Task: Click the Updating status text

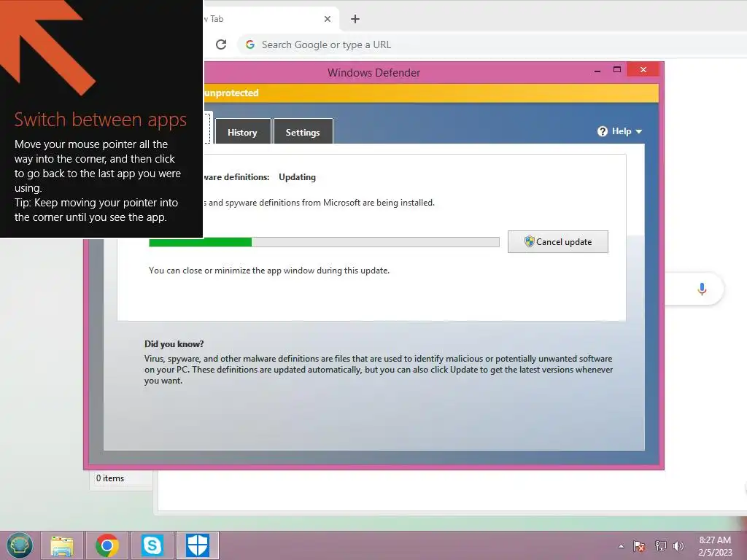Action: click(x=298, y=177)
